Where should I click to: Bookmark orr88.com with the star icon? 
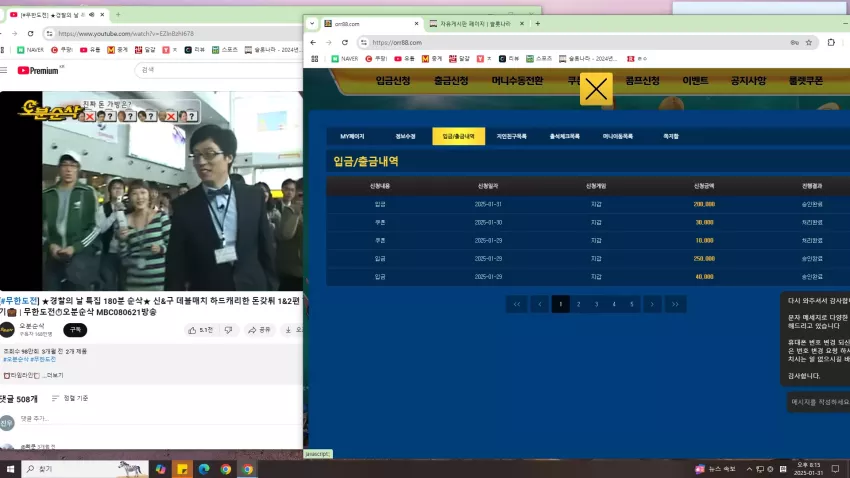click(809, 42)
